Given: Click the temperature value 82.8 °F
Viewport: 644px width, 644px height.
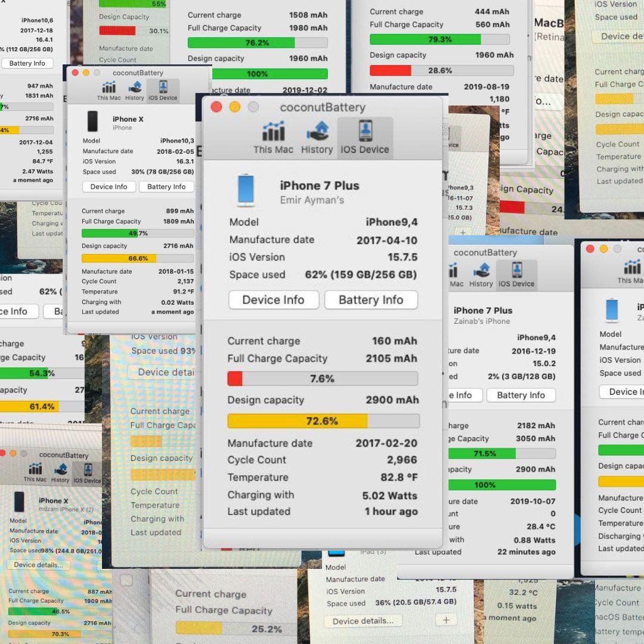Looking at the screenshot, I should pyautogui.click(x=399, y=477).
